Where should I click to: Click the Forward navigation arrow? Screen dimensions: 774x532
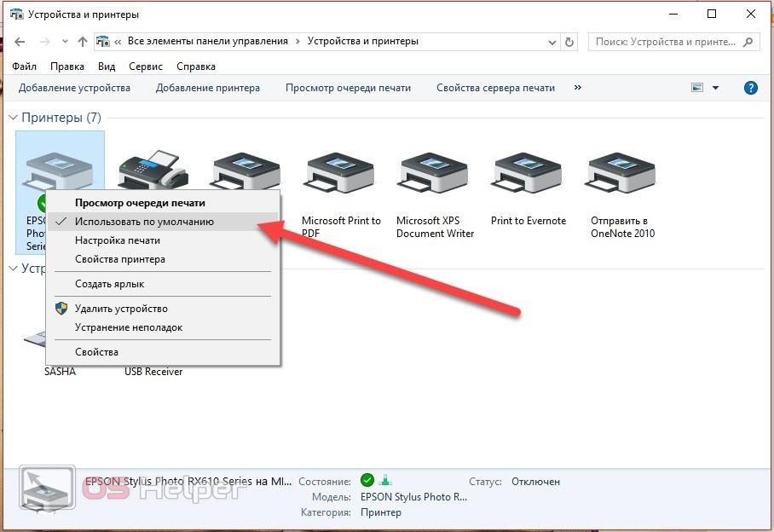click(x=45, y=42)
